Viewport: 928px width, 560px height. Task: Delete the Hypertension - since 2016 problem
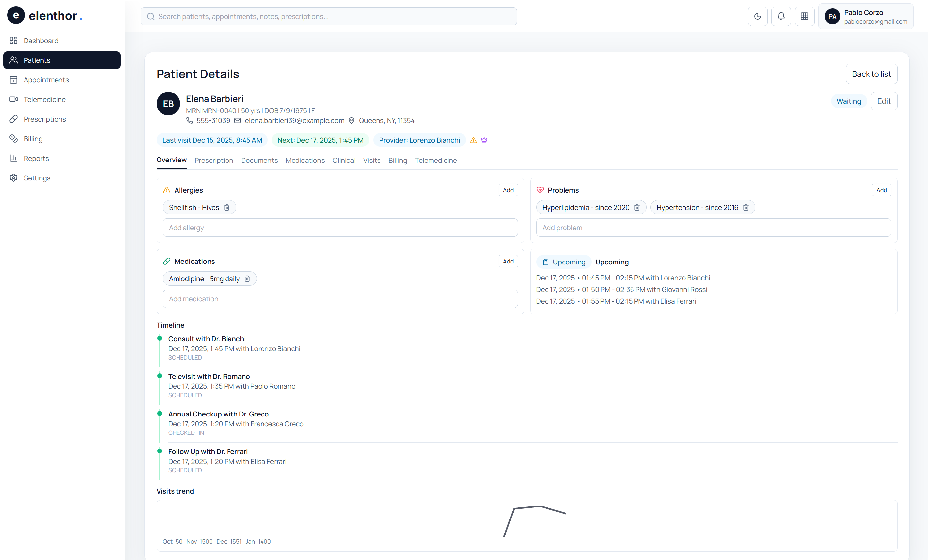tap(746, 208)
